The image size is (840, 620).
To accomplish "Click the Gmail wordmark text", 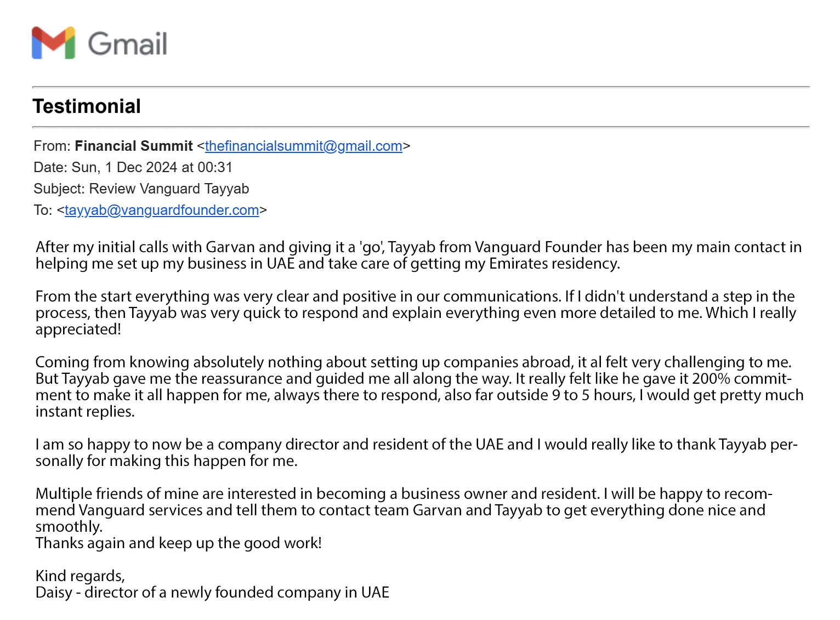I will pyautogui.click(x=128, y=44).
